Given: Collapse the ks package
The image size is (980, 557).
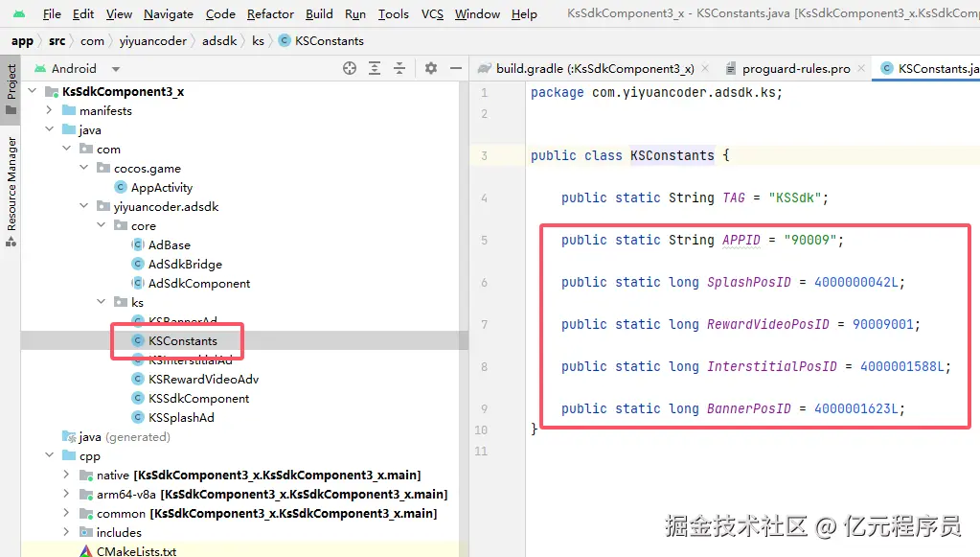Looking at the screenshot, I should click(x=102, y=303).
